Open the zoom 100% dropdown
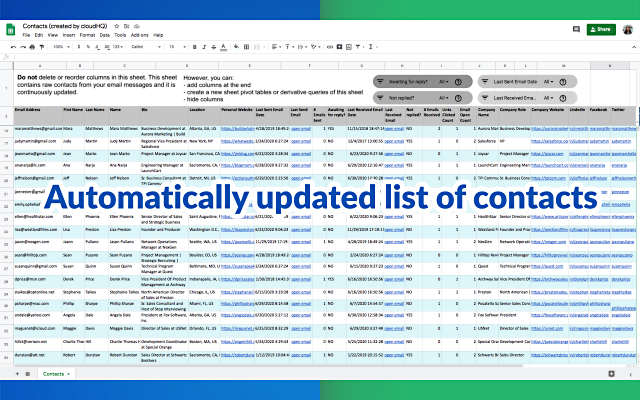 coord(57,46)
